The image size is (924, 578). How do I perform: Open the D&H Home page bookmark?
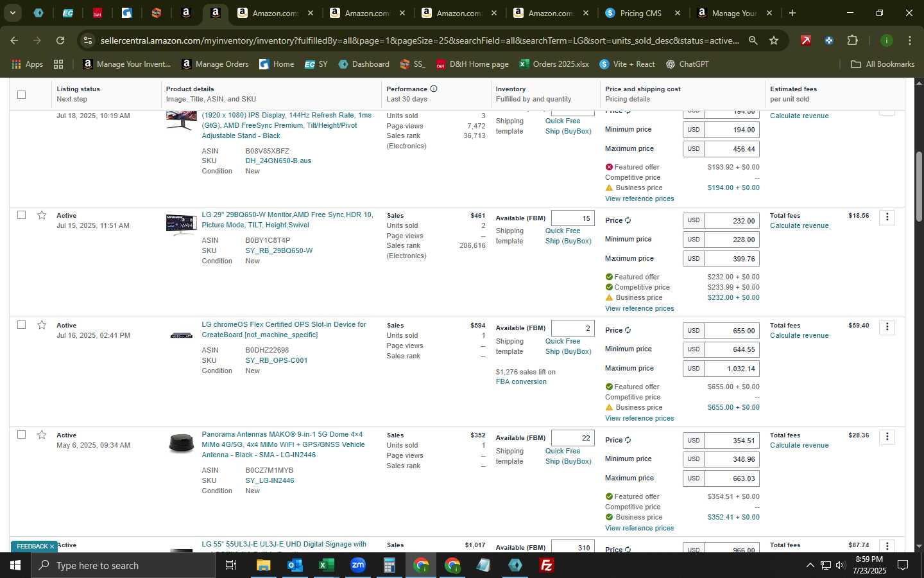pyautogui.click(x=472, y=64)
